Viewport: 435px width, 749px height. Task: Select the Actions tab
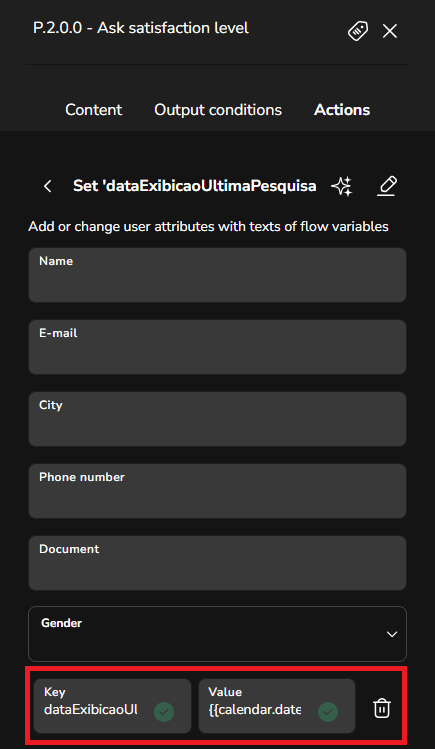342,110
